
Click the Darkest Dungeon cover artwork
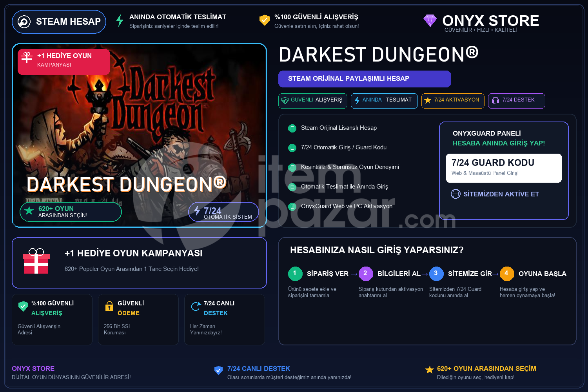(139, 135)
